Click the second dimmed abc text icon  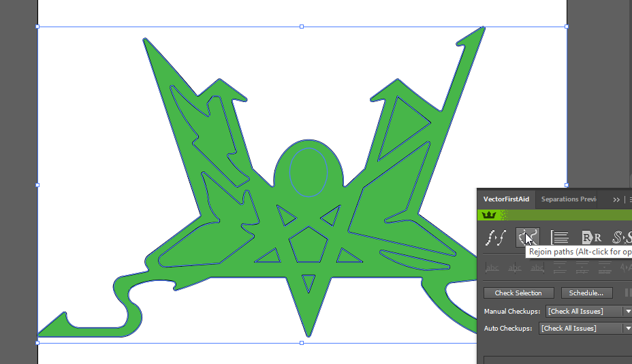(x=515, y=267)
